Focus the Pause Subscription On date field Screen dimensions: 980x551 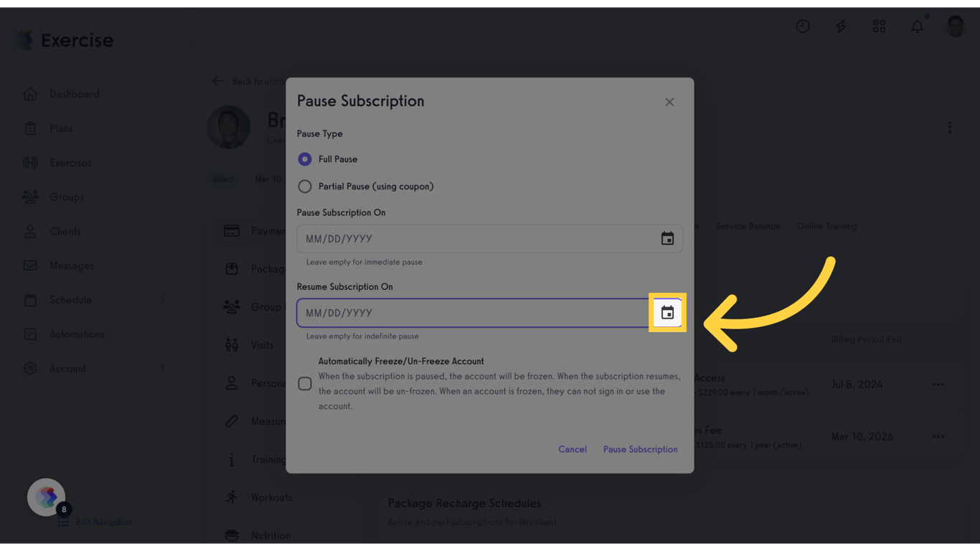coord(490,239)
